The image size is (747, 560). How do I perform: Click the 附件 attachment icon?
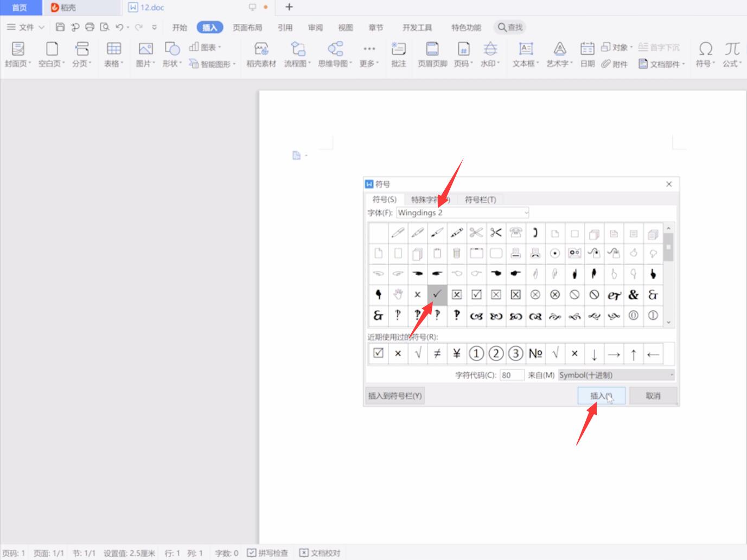pos(615,64)
